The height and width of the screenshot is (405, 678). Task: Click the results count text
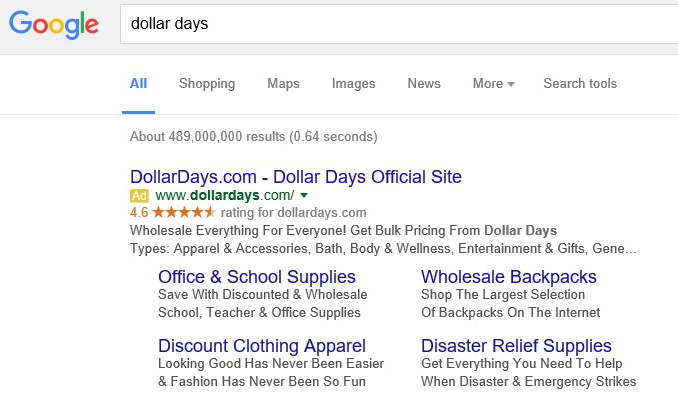[254, 137]
